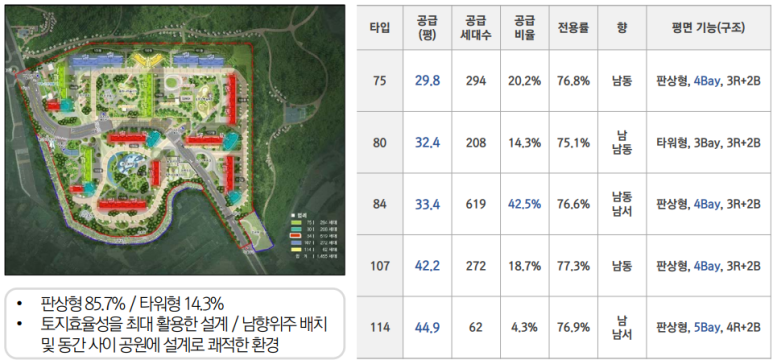Viewport: 773px width, 360px height.
Task: Select the '평면 기능(구조)' column header
Action: coord(708,28)
